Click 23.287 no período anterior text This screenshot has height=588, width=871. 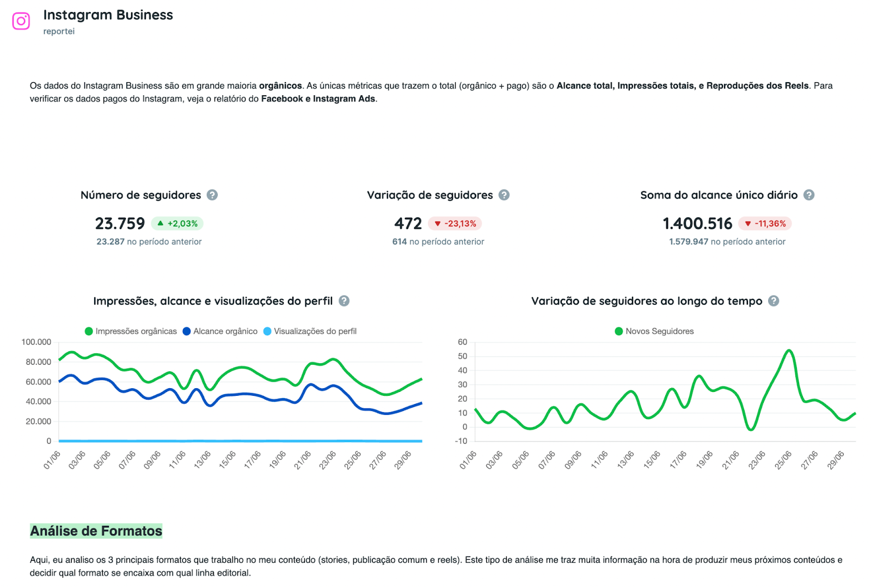coord(149,242)
